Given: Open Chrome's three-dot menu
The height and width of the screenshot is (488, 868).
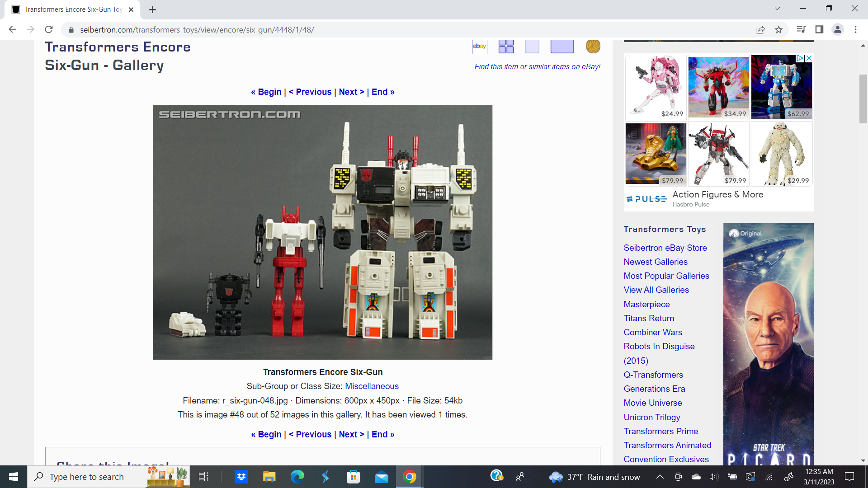Looking at the screenshot, I should click(x=855, y=30).
